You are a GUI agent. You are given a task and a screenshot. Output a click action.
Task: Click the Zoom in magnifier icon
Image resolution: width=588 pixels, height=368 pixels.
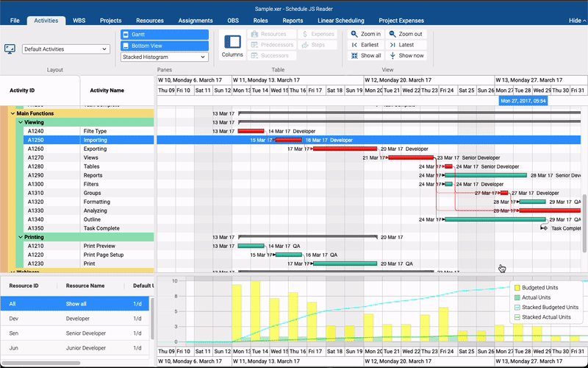point(354,34)
